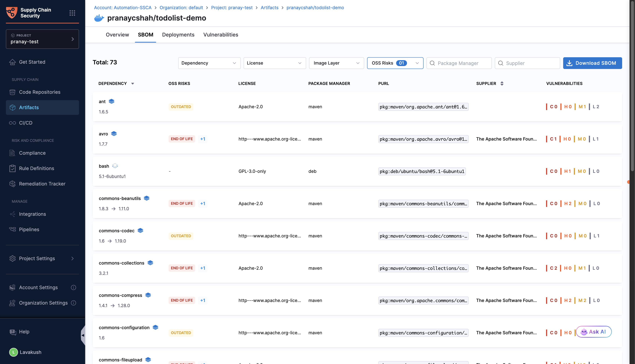Click the outline layers icon beside bash
Screen dimensions: 635x364
[115, 166]
